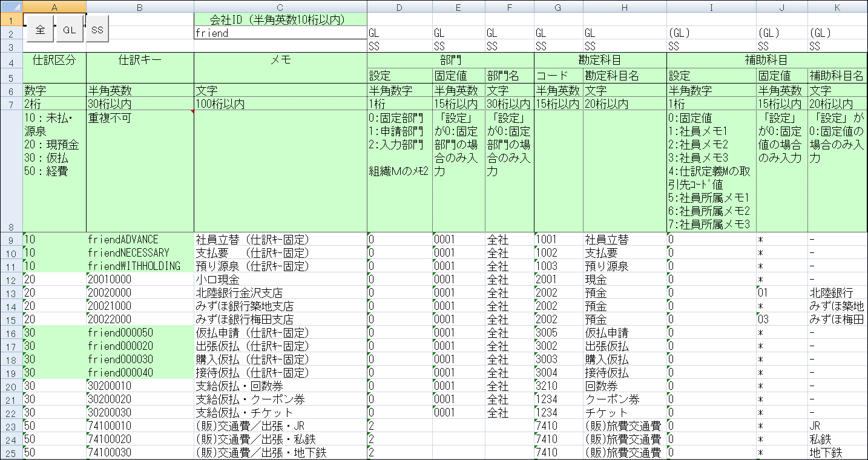Select cell friend000020

coord(140,346)
